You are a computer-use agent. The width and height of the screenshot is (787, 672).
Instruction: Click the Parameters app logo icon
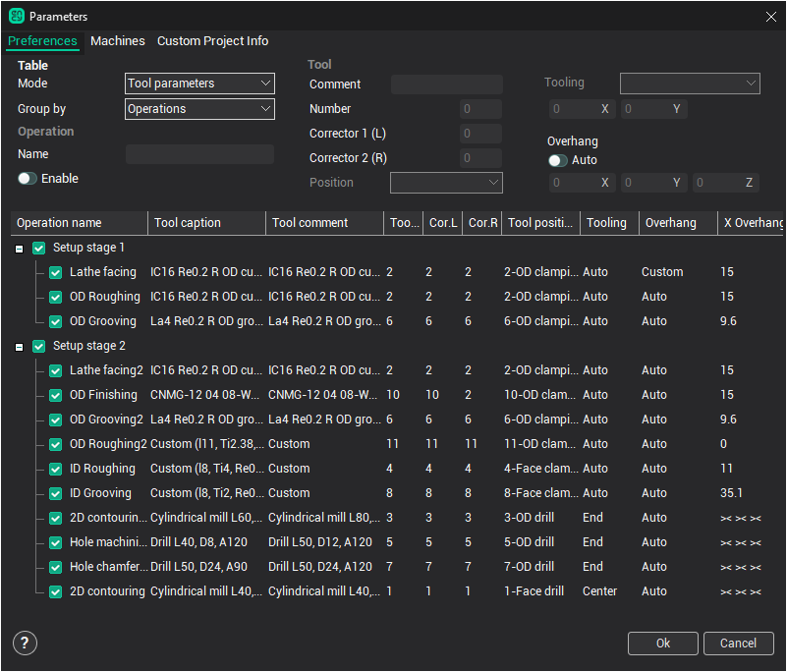[16, 16]
